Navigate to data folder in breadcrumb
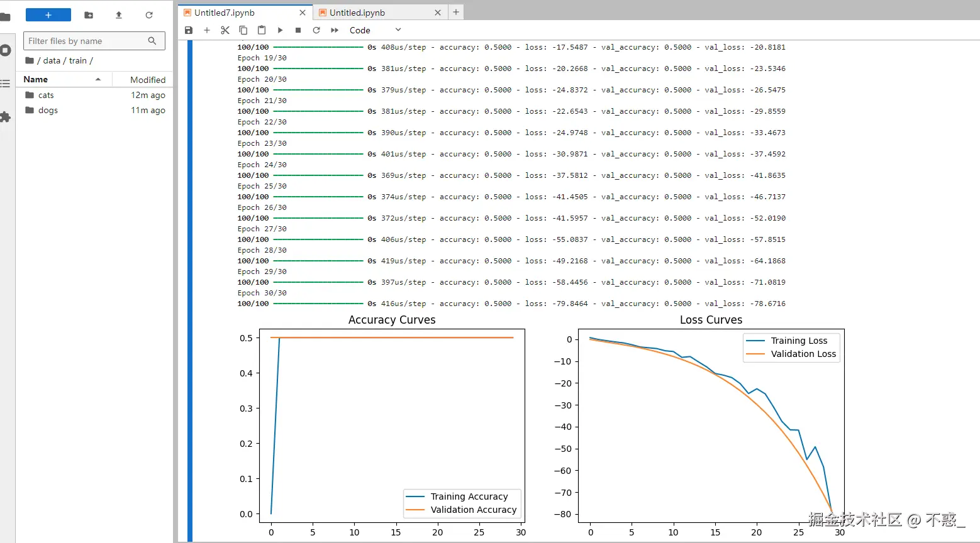 click(52, 60)
